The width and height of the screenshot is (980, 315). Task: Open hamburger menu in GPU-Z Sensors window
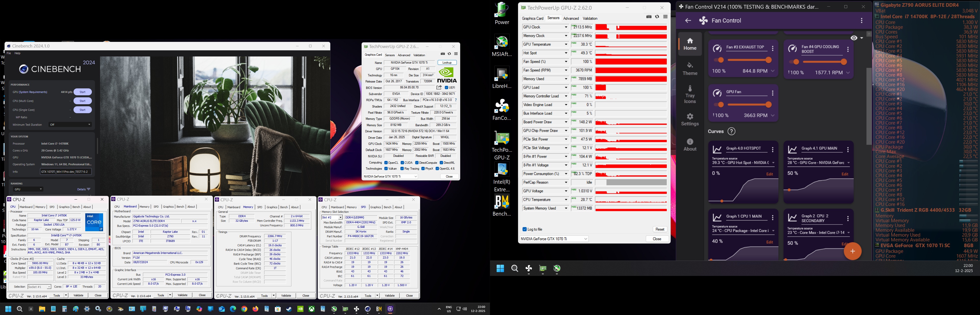665,17
